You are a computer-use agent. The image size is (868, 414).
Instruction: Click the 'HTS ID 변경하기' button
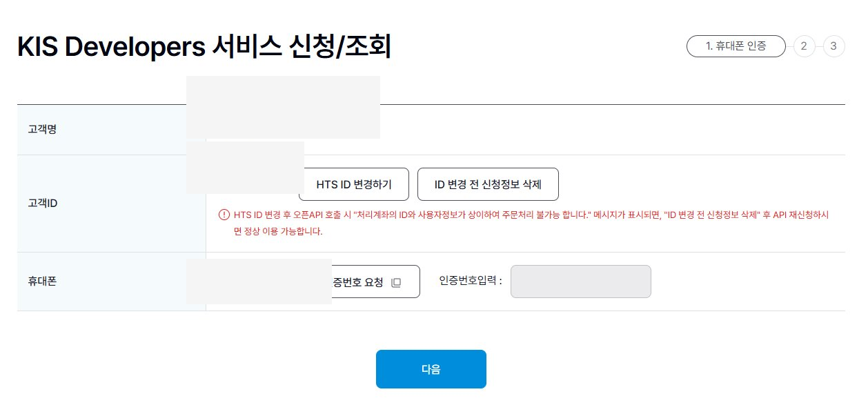click(353, 184)
